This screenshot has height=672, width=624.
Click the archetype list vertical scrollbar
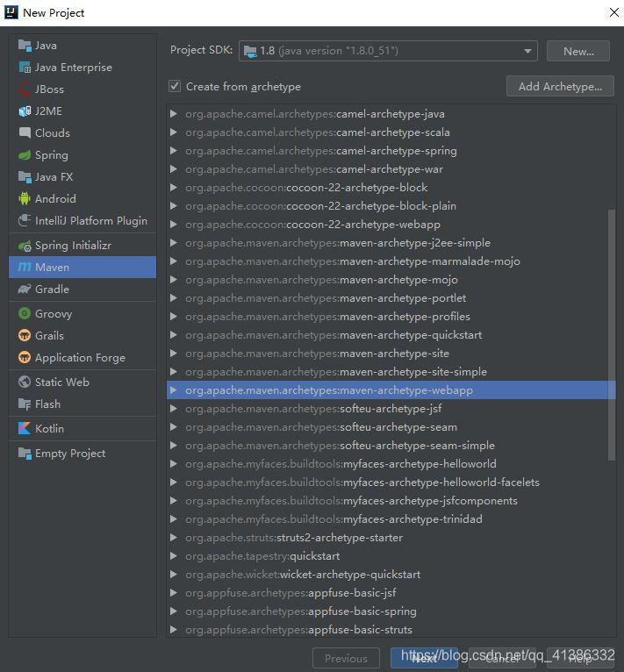point(612,335)
